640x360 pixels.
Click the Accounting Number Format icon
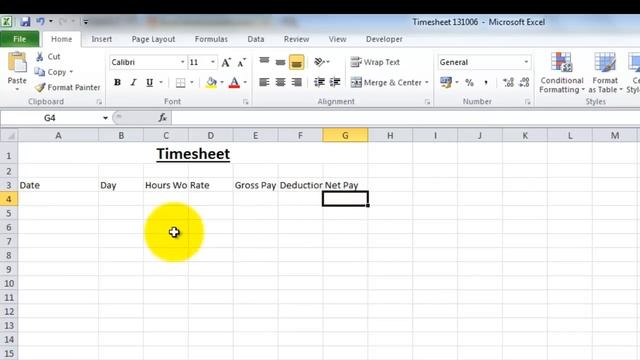pyautogui.click(x=446, y=82)
